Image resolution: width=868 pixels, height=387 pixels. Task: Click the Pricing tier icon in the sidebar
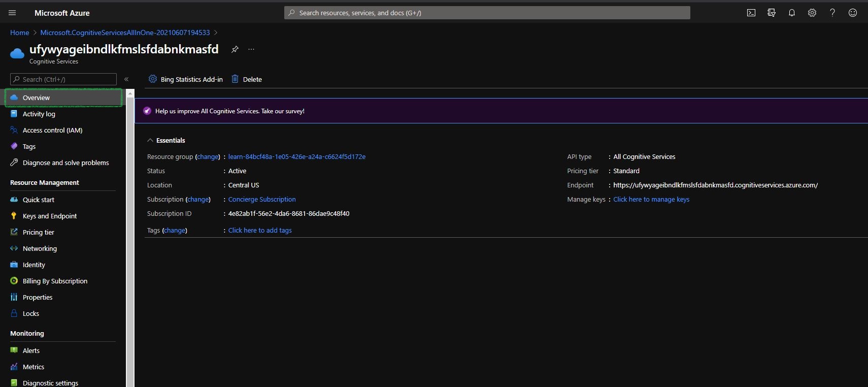click(x=14, y=232)
